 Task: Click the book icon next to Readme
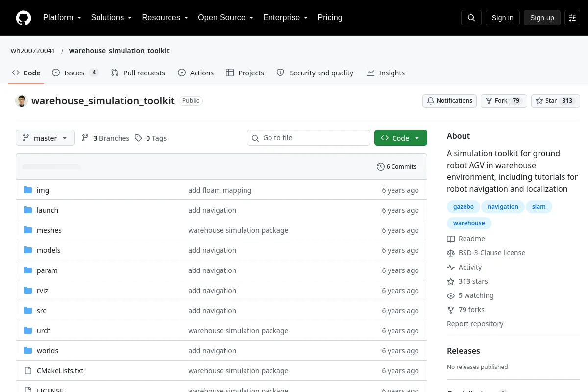(451, 239)
